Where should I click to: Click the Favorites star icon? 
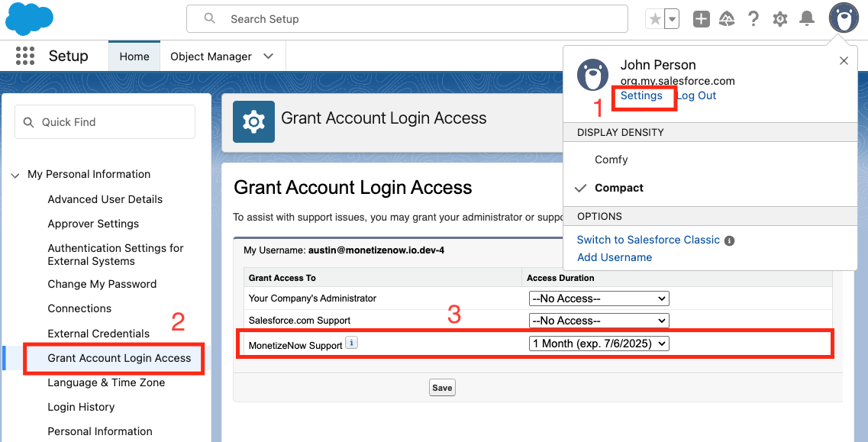(655, 19)
